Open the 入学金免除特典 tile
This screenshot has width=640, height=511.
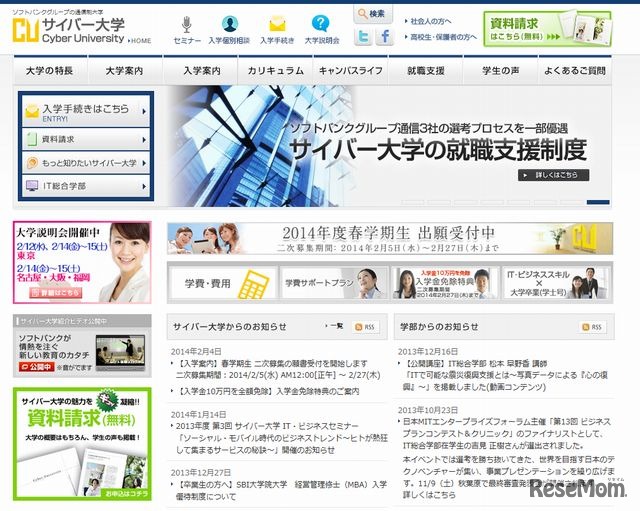[445, 283]
